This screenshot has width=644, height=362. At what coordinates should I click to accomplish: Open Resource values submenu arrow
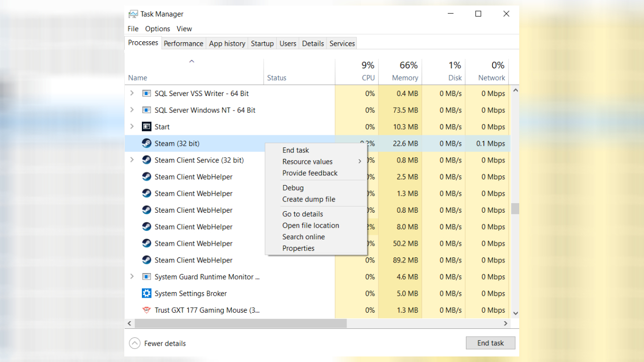point(360,161)
